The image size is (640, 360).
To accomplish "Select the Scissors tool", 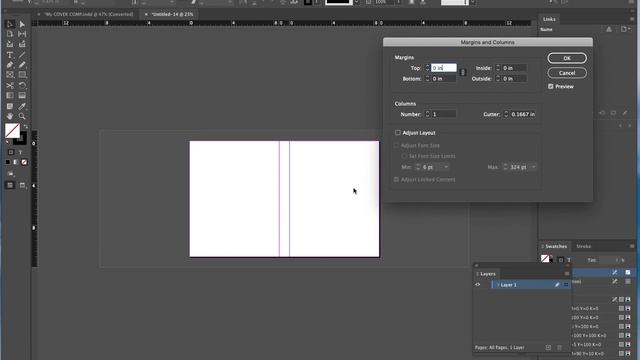I will click(x=10, y=85).
